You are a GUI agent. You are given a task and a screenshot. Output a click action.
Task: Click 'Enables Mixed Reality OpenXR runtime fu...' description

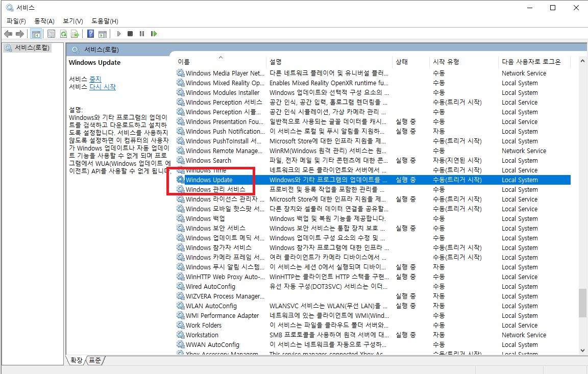click(x=329, y=83)
